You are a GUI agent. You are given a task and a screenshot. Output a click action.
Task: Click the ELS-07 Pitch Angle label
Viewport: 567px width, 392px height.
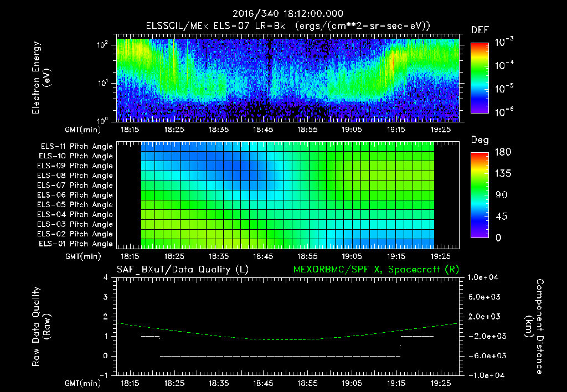point(75,185)
